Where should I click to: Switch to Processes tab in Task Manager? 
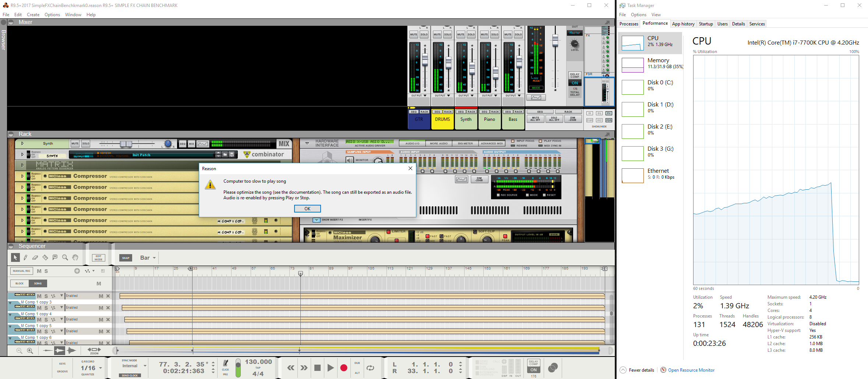pos(629,24)
